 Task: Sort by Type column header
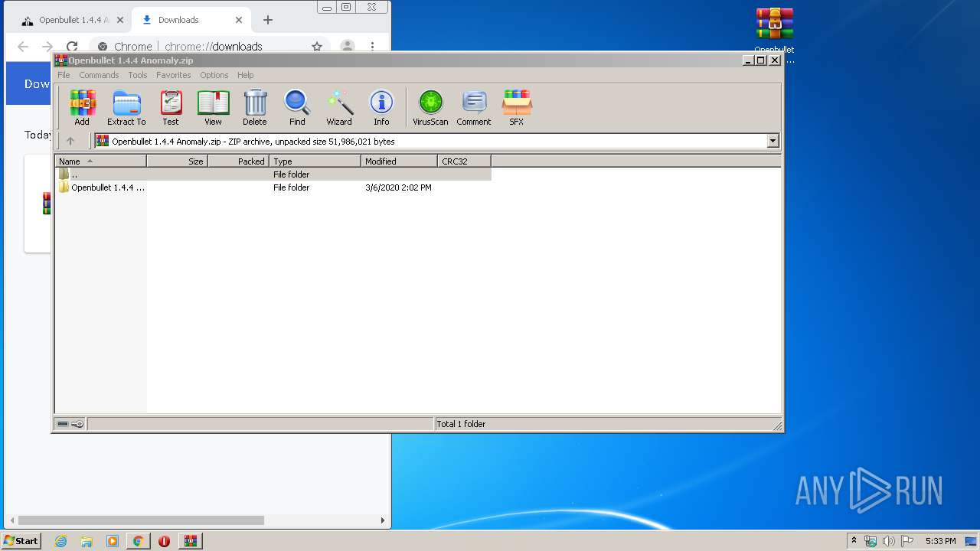(x=315, y=161)
